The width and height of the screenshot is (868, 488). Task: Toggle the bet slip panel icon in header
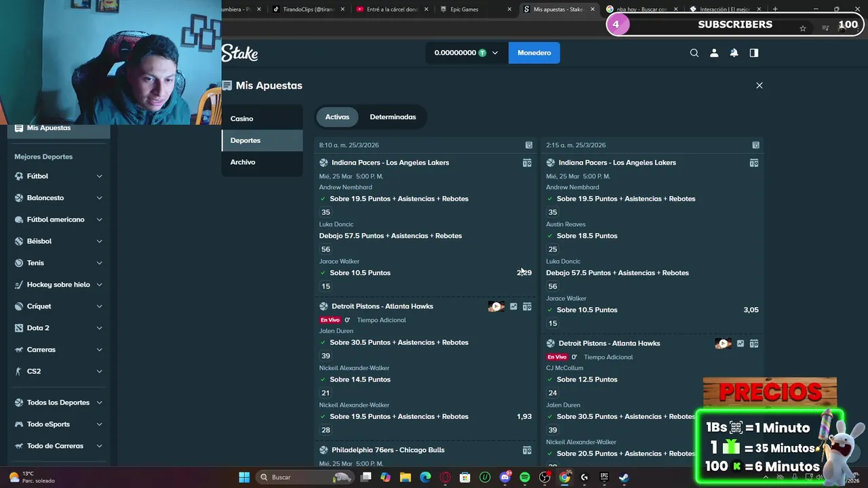(x=753, y=53)
